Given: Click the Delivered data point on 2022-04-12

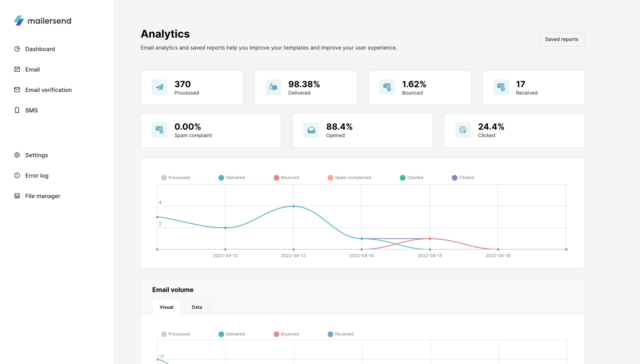Looking at the screenshot, I should pos(225,228).
